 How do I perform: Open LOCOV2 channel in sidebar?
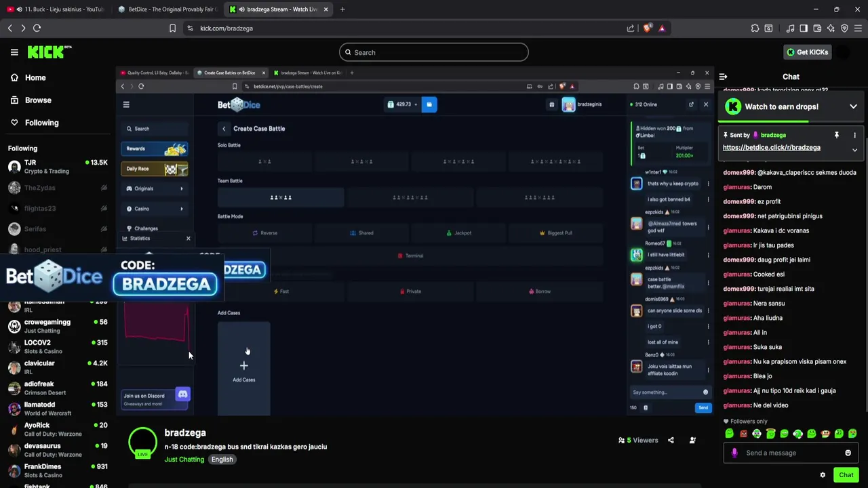pyautogui.click(x=57, y=346)
